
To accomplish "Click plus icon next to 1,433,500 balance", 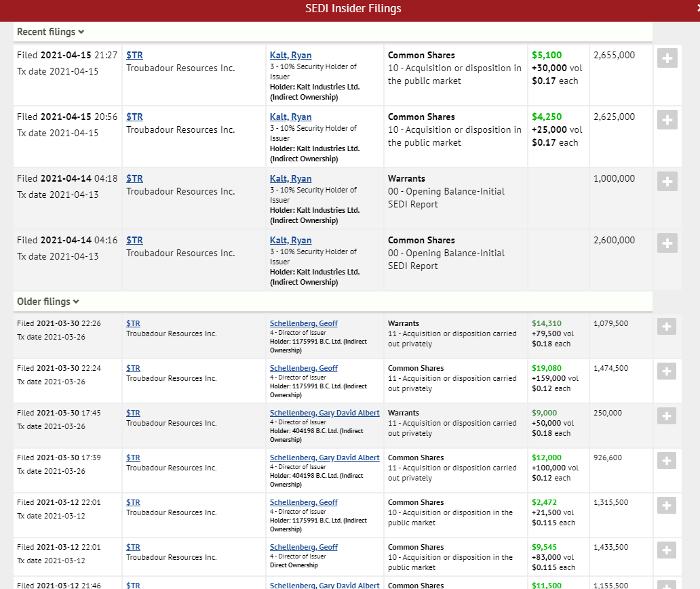I will pyautogui.click(x=667, y=550).
